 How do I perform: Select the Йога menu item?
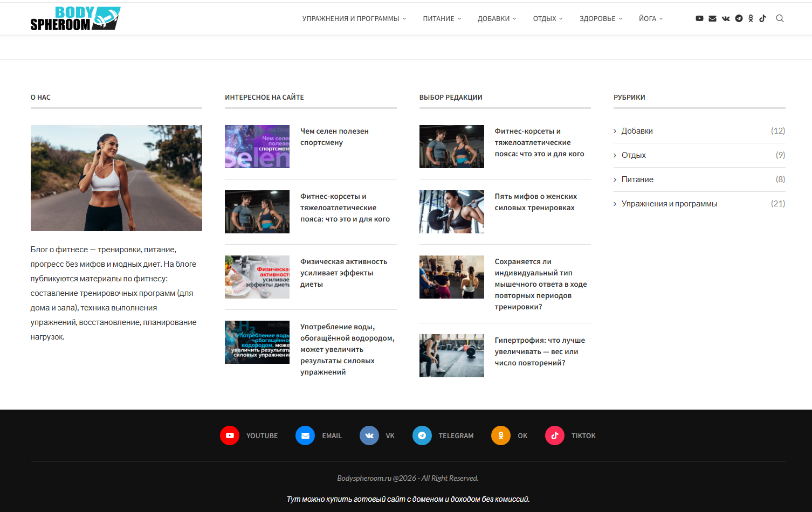coord(650,18)
